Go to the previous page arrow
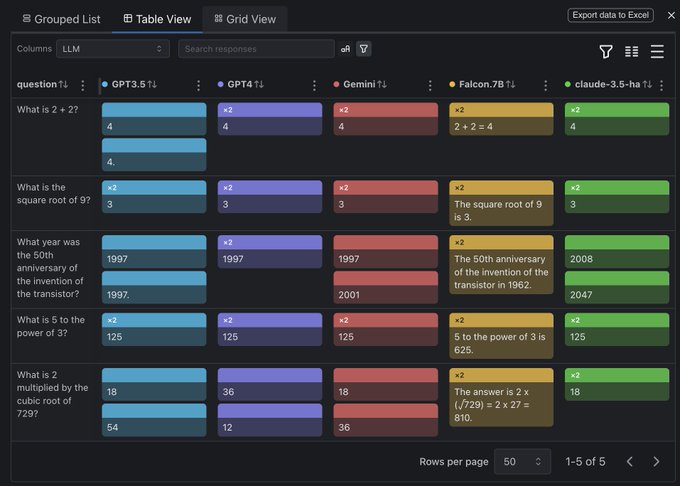Screen dimensions: 680x486 click(630, 462)
